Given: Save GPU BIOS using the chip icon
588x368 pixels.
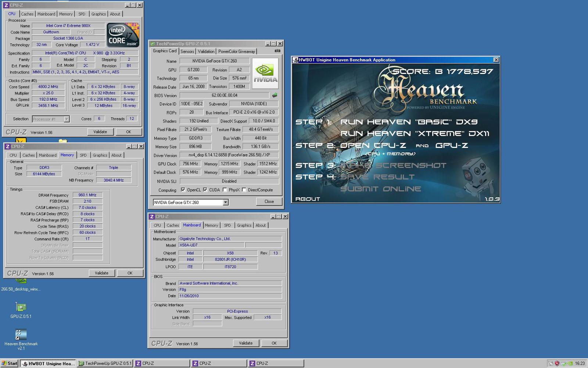Looking at the screenshot, I should pyautogui.click(x=275, y=95).
